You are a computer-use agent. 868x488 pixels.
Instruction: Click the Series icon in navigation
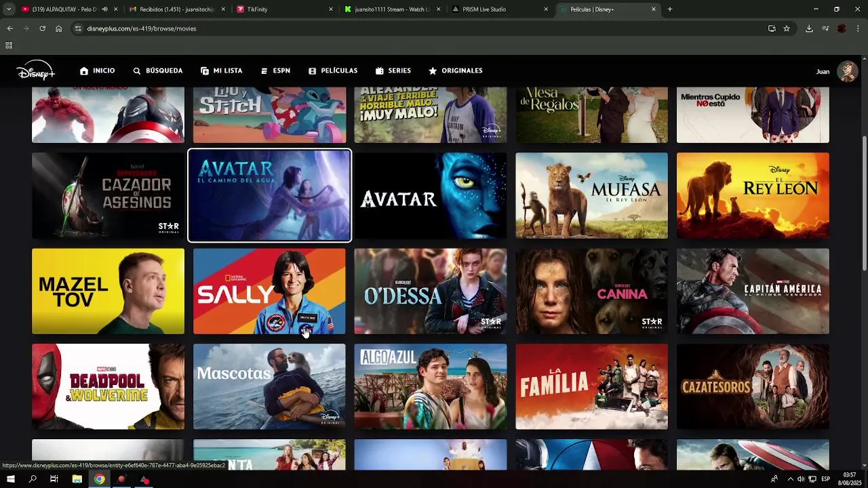coord(380,70)
